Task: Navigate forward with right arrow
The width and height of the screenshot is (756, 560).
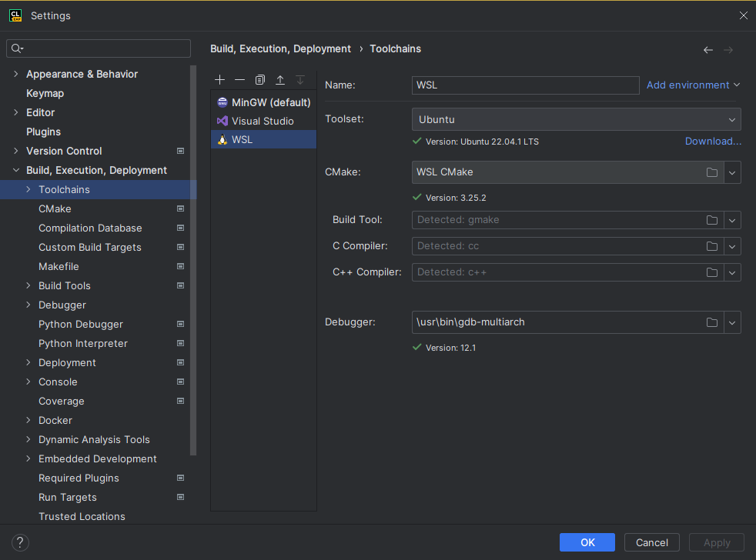Action: coord(728,50)
